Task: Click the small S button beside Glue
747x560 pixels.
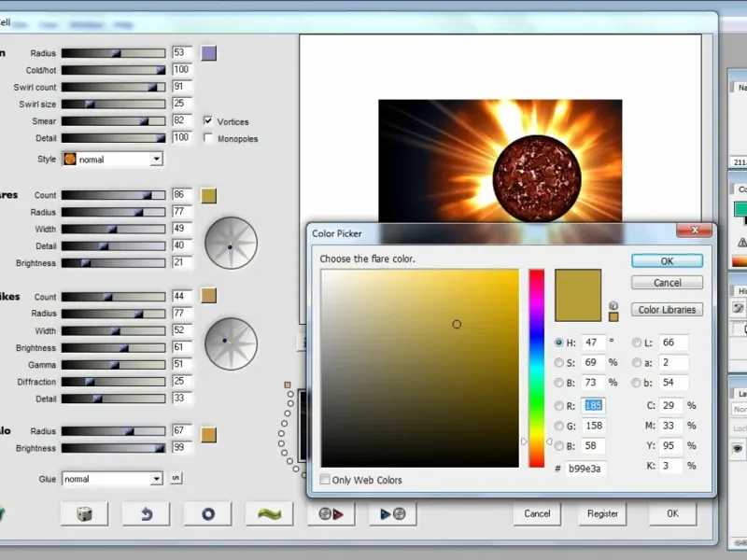Action: [x=175, y=479]
